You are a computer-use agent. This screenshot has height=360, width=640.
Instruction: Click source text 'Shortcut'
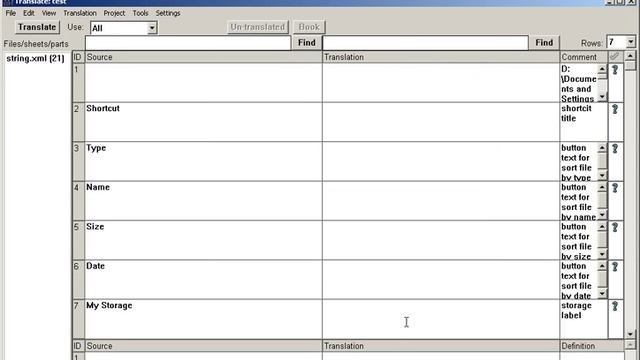click(x=103, y=109)
